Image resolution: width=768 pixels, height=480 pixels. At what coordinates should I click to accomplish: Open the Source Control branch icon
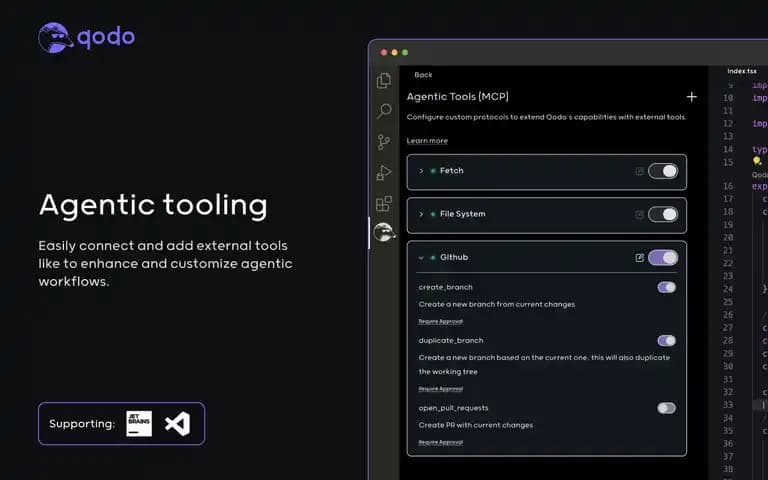(384, 142)
